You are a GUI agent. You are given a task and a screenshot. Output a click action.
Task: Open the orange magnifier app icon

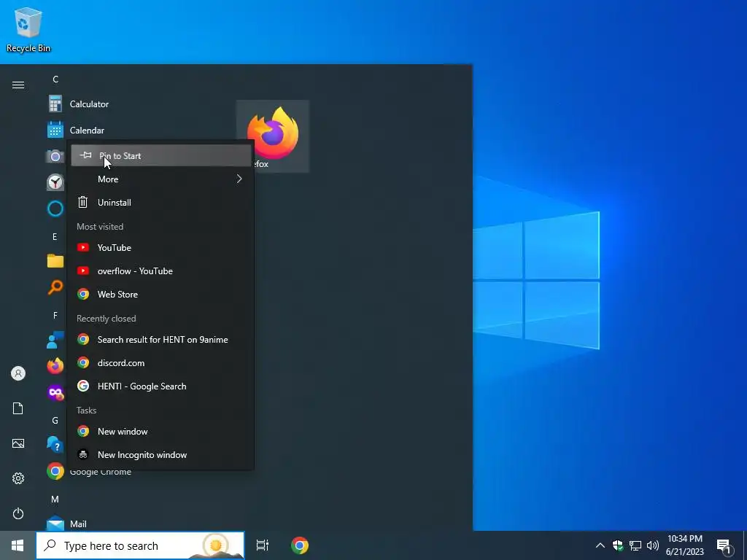(x=55, y=287)
